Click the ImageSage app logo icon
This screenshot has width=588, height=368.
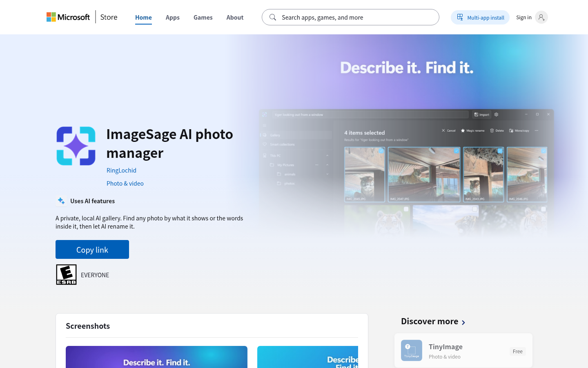(x=76, y=146)
